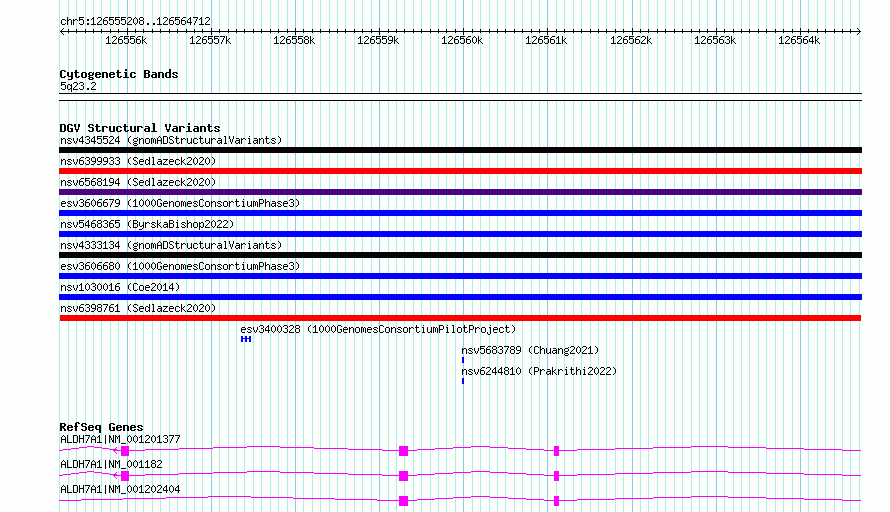Click the 126560k ruler label

tap(462, 41)
